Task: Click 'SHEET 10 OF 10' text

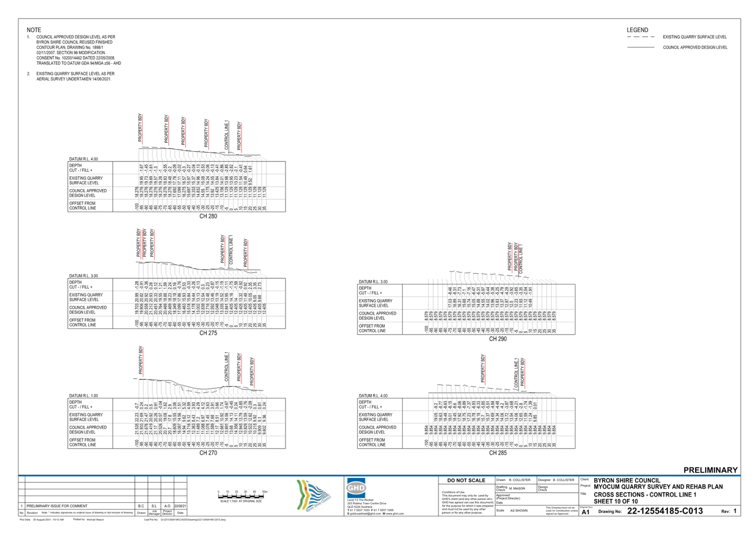Action: pos(616,501)
